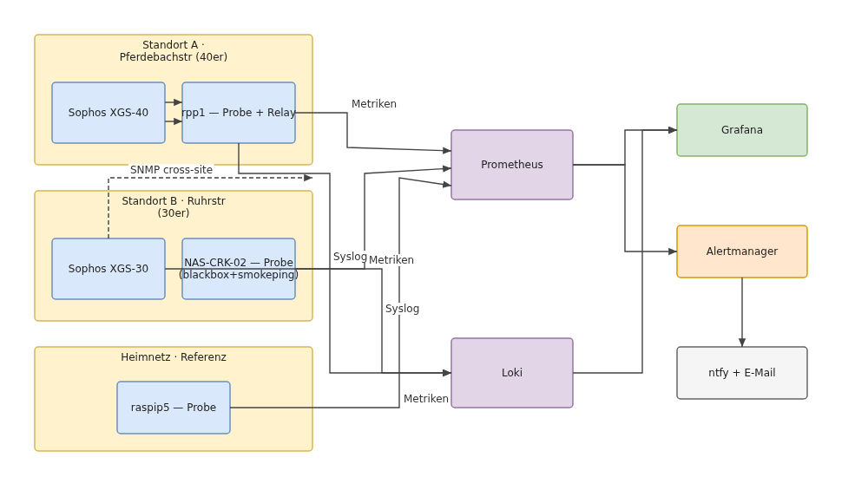This screenshot has width=868, height=503.
Task: Select the raspip5 — Probe node
Action: click(x=174, y=408)
